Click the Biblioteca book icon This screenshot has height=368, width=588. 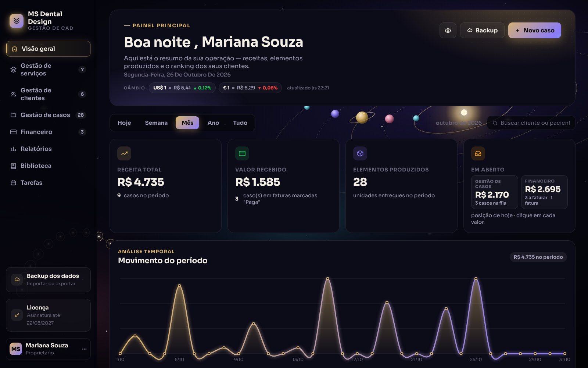coord(13,166)
